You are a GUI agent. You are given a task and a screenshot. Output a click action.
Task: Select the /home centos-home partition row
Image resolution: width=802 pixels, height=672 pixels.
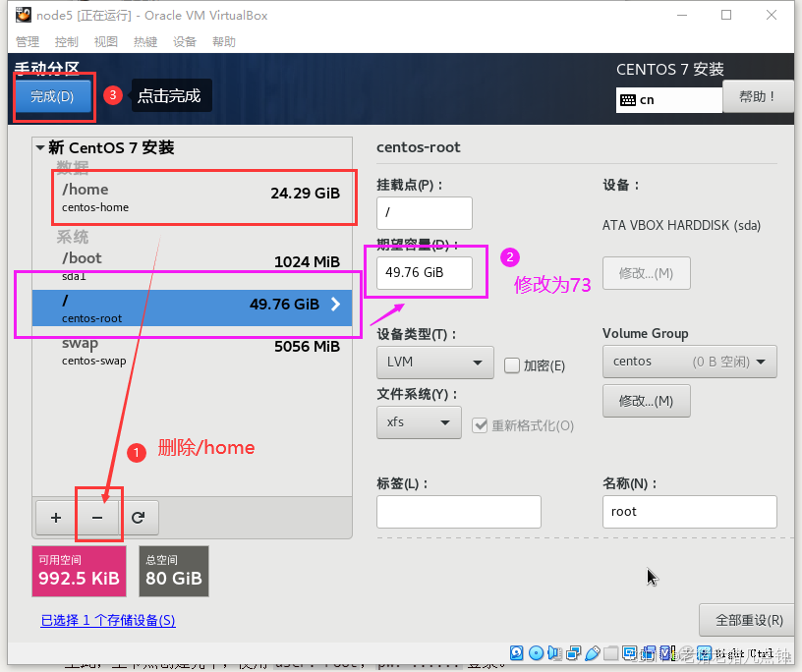(193, 197)
